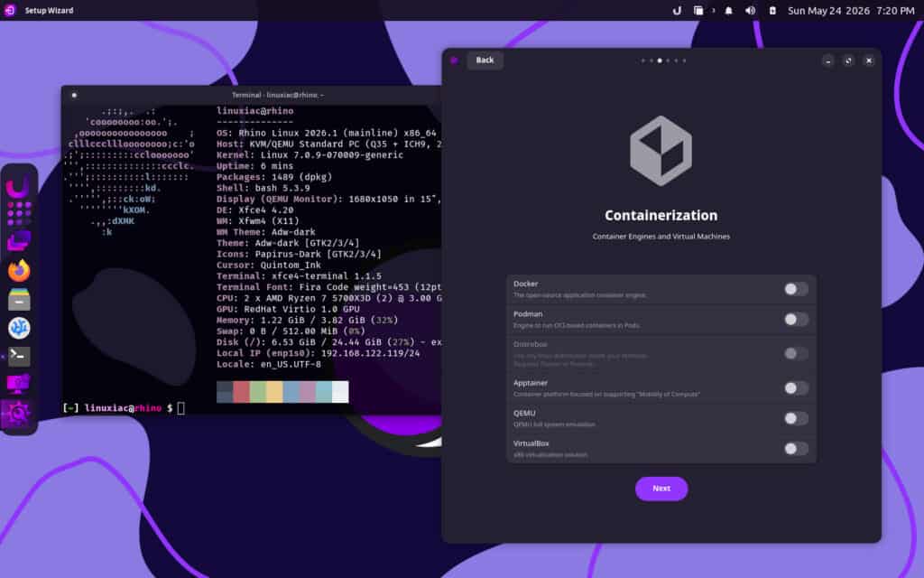Screen dimensions: 924x578
Task: Click the small tray expander arrow in panel
Action: [x=713, y=11]
